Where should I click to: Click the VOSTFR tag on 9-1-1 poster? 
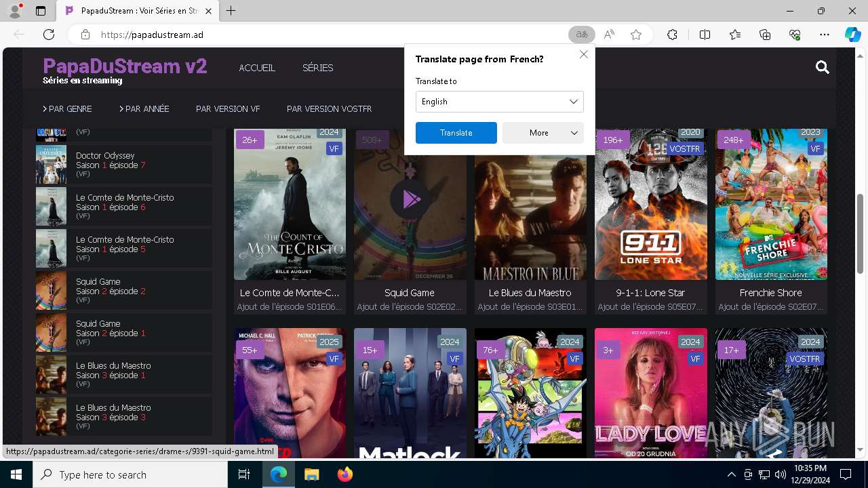[x=684, y=148]
